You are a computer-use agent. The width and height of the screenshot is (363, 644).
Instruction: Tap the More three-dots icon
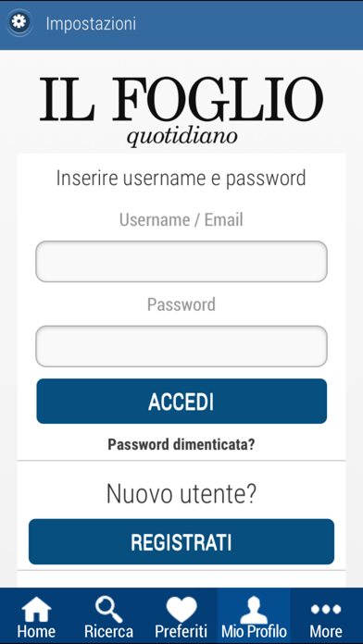tap(326, 609)
